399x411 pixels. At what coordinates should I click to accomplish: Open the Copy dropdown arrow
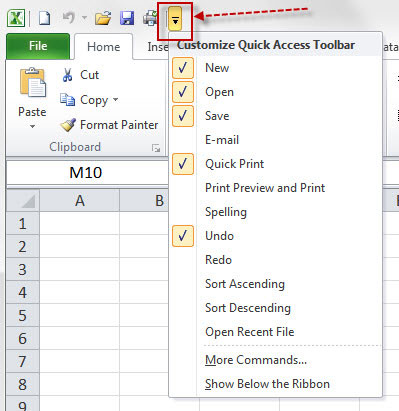pos(115,99)
